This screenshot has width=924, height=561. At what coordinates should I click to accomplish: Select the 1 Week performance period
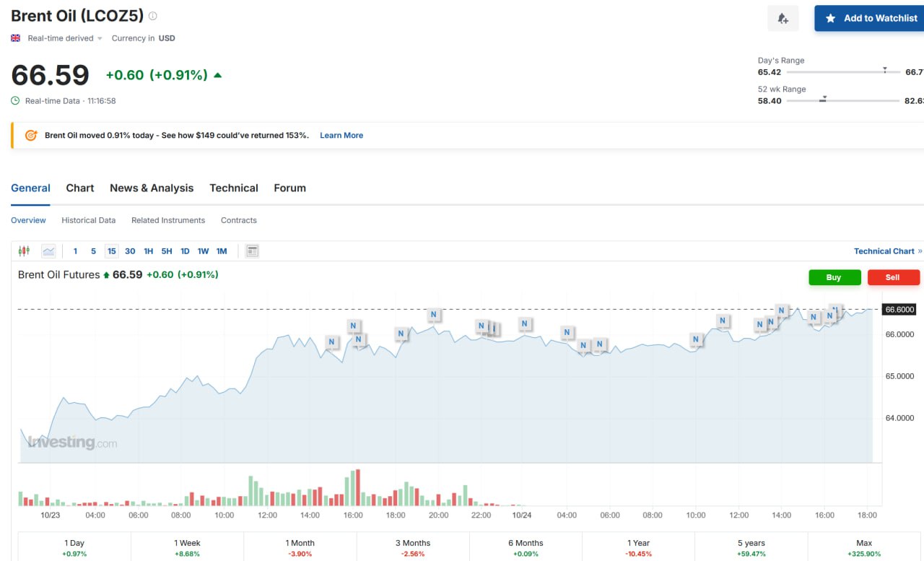pyautogui.click(x=187, y=547)
